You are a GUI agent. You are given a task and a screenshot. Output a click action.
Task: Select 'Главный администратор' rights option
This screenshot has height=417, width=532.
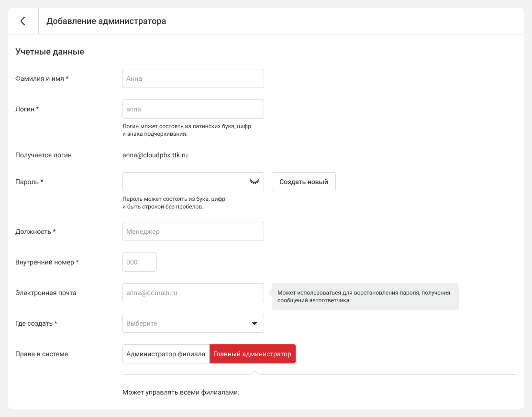pyautogui.click(x=252, y=354)
